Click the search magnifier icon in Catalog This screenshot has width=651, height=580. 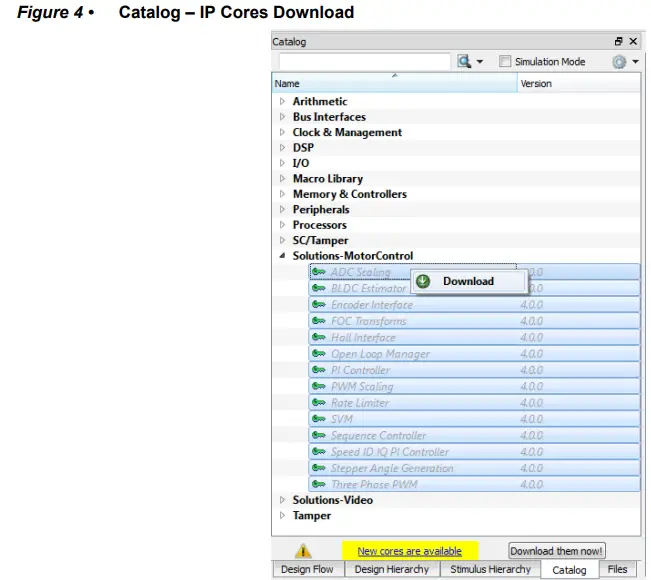pos(465,62)
